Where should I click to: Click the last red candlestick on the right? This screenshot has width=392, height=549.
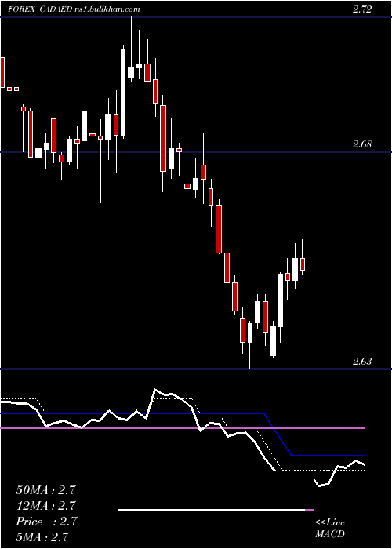point(303,264)
